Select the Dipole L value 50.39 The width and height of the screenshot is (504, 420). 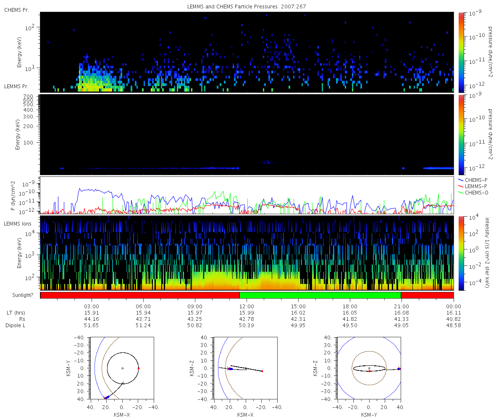pos(247,325)
